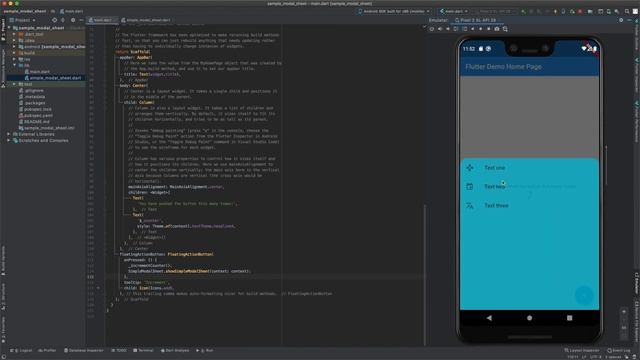
Task: Tap the icon beside Text one
Action: click(470, 168)
